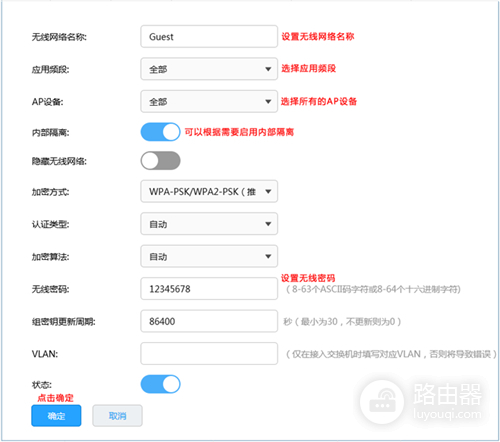
Task: Open the 加密方式 WPA-PSK/WPA2-PSK dropdown
Action: 209,191
